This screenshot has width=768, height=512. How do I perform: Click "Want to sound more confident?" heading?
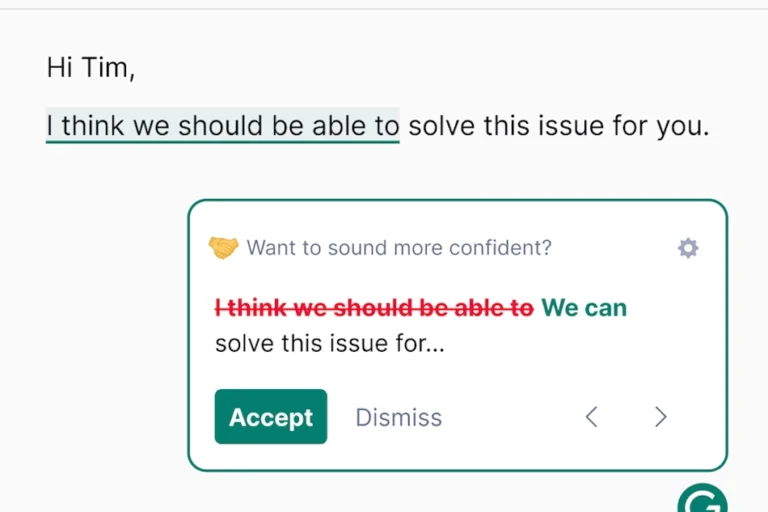[x=399, y=248]
